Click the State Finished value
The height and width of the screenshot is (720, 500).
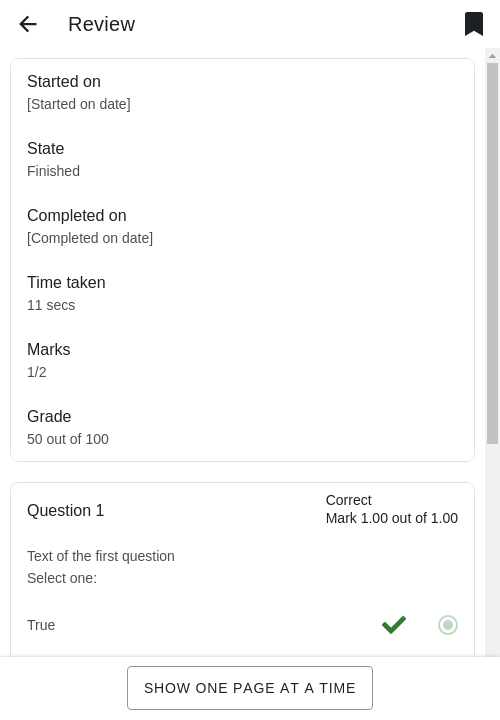tap(53, 171)
